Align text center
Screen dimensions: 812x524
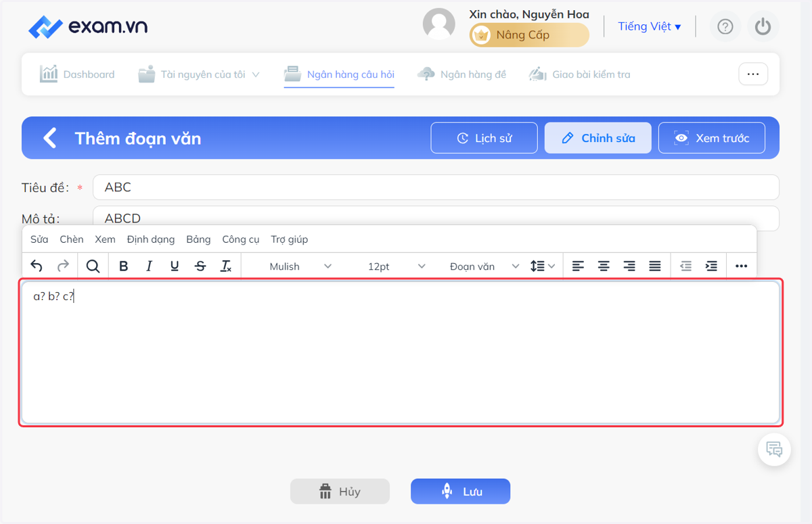(x=604, y=266)
